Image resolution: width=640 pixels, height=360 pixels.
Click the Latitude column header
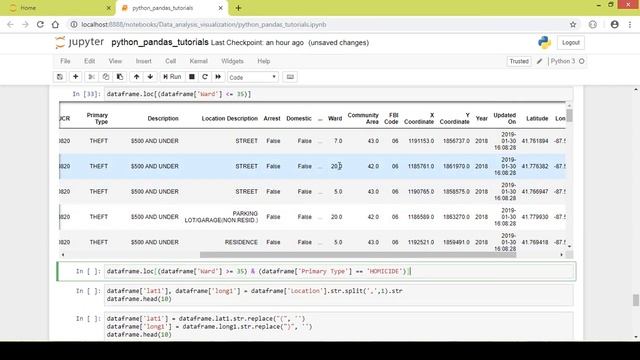coord(537,118)
